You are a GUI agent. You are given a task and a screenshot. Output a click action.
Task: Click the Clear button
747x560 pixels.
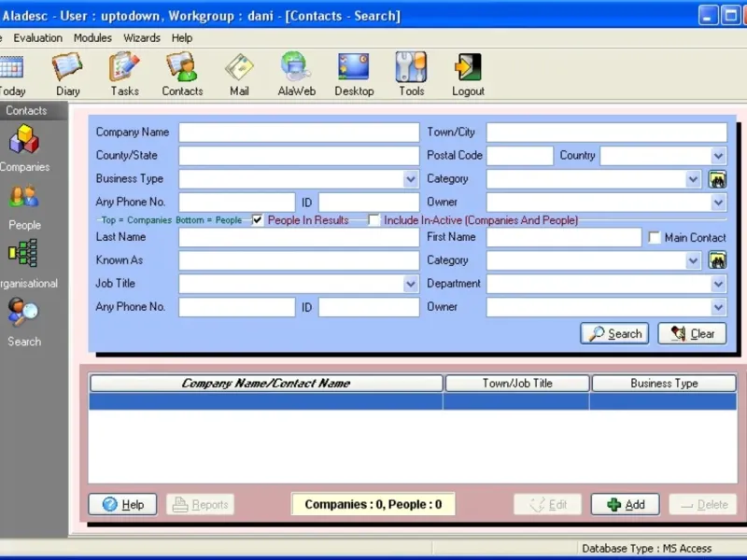692,334
